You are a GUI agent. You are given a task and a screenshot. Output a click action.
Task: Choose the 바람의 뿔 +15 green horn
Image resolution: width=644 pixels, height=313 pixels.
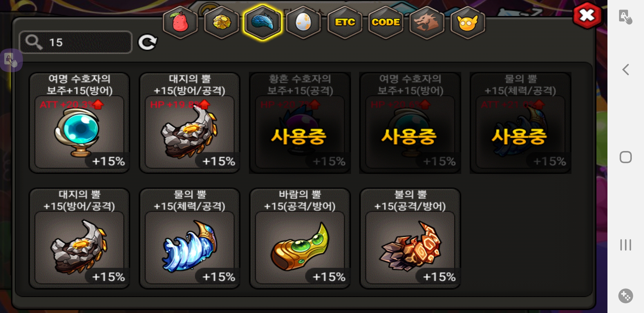[300, 239]
